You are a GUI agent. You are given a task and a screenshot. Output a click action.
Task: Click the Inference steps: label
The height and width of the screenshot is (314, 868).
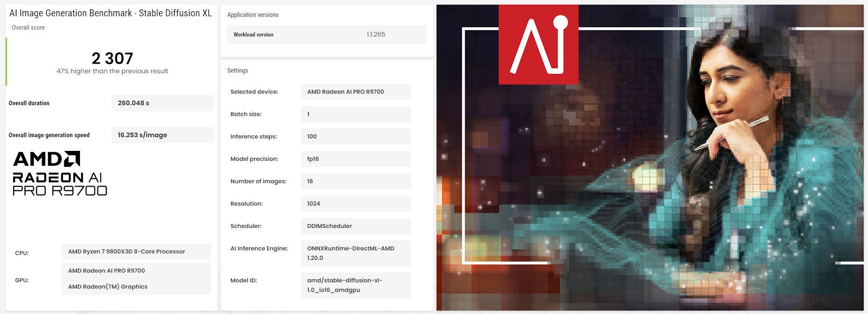tap(254, 136)
